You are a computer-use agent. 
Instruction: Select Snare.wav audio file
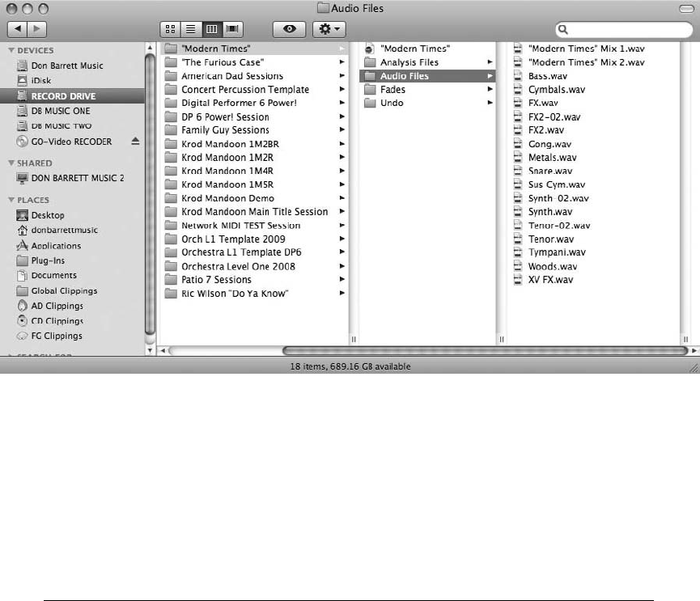tap(594, 171)
